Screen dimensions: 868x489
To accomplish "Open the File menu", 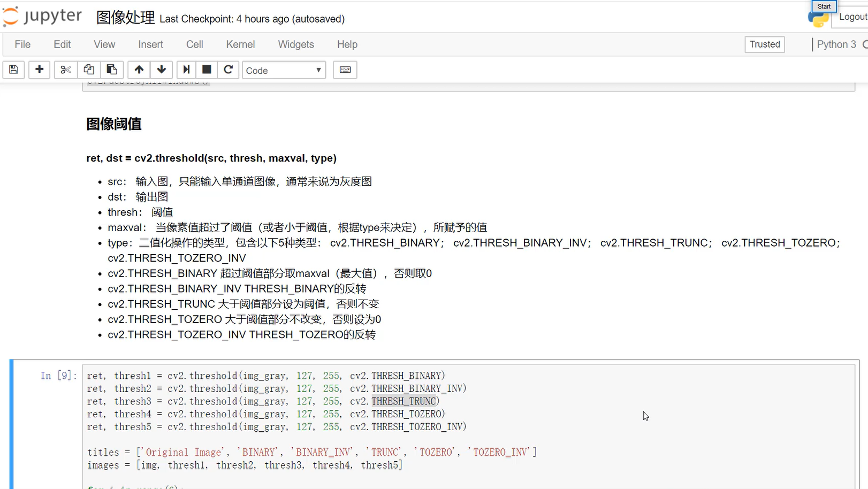I will click(22, 44).
